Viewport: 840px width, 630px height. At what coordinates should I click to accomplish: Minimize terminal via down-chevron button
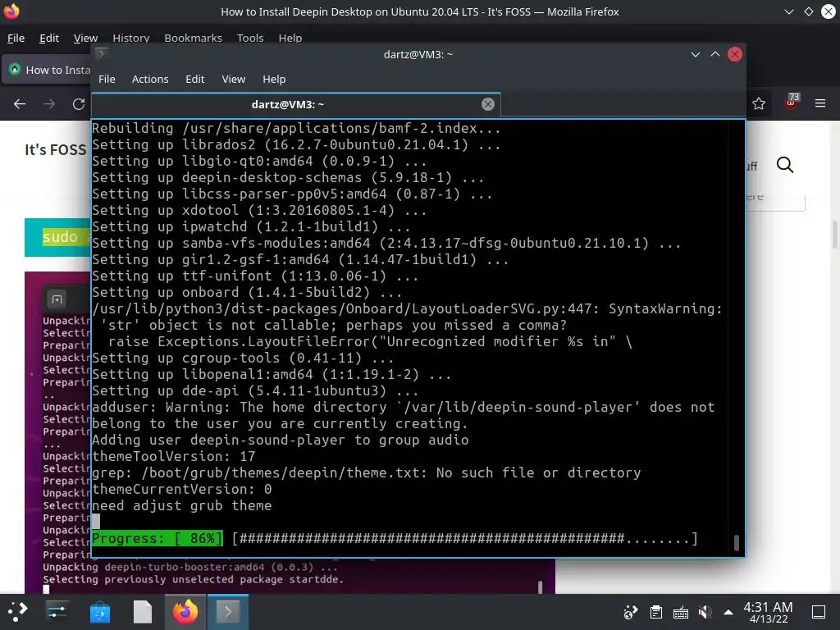(696, 55)
